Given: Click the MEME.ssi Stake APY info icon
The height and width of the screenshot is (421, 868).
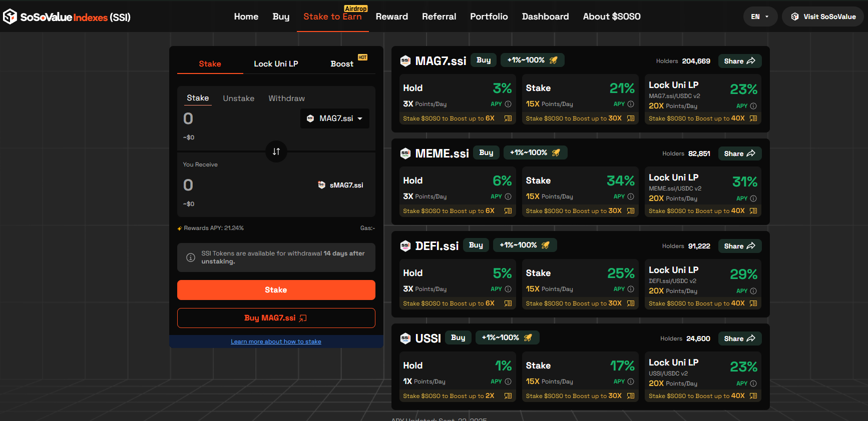Looking at the screenshot, I should pos(631,196).
